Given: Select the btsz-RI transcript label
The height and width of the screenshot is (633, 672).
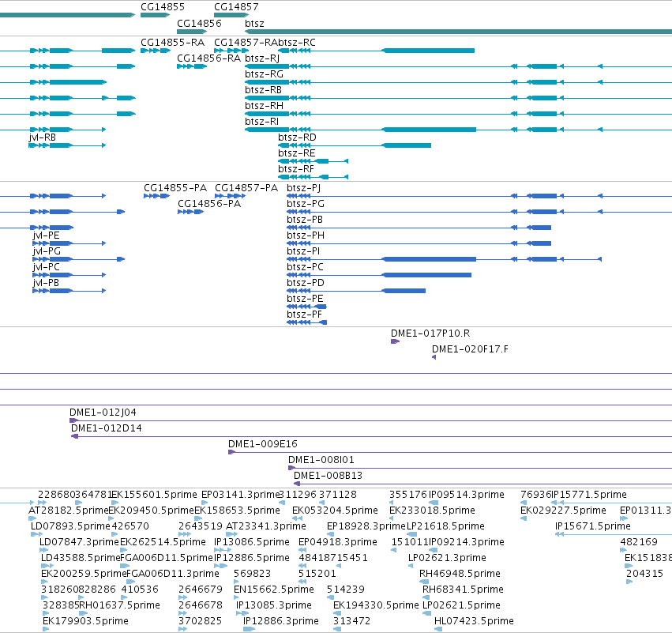Looking at the screenshot, I should [x=261, y=122].
